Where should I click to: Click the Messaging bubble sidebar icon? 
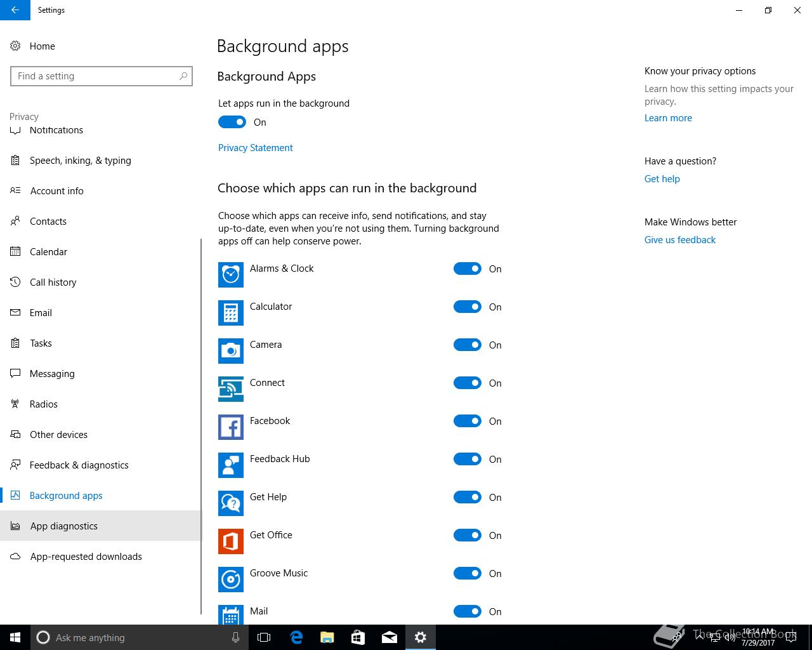(16, 374)
